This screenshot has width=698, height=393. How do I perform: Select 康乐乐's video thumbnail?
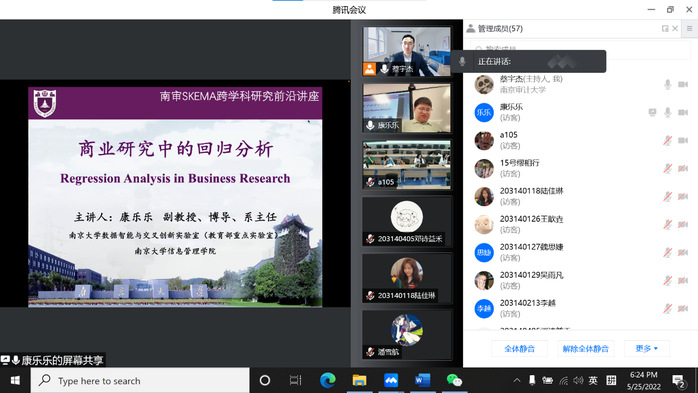pyautogui.click(x=407, y=108)
